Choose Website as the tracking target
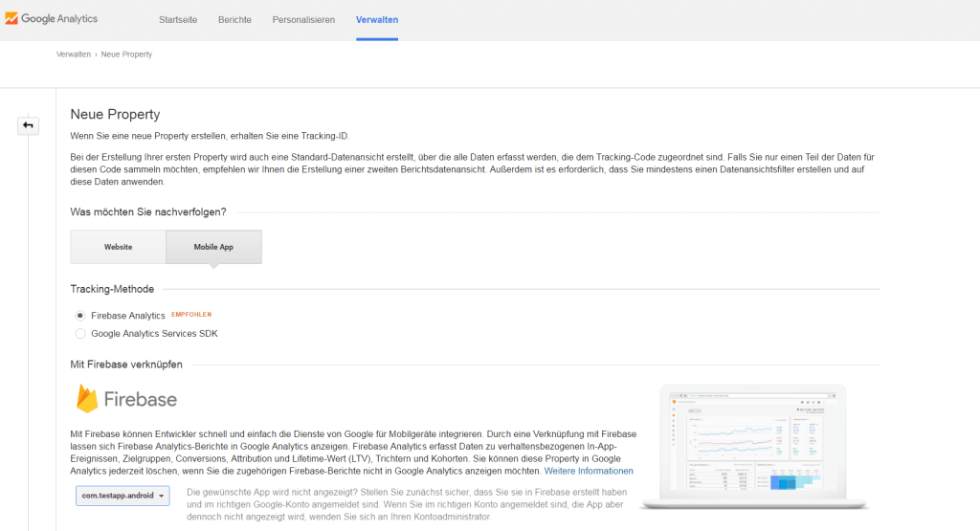 118,247
